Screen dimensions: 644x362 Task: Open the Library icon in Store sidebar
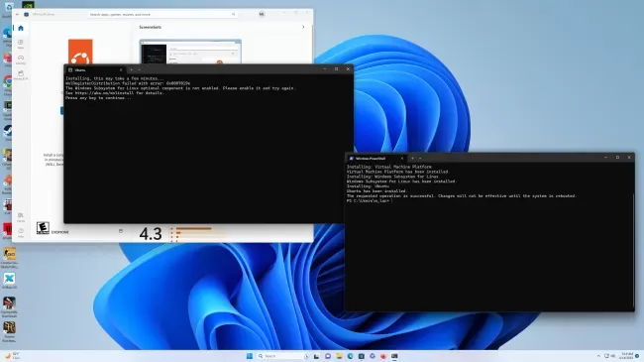coord(21,217)
